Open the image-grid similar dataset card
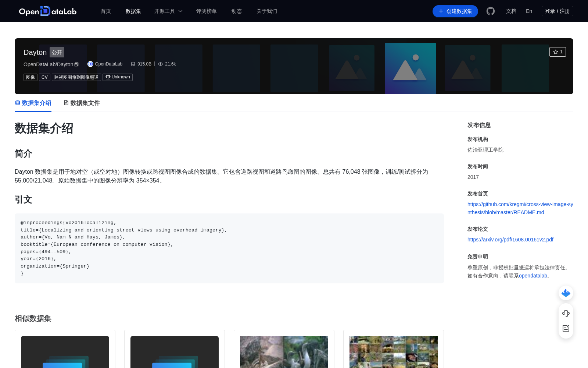 tap(394, 349)
